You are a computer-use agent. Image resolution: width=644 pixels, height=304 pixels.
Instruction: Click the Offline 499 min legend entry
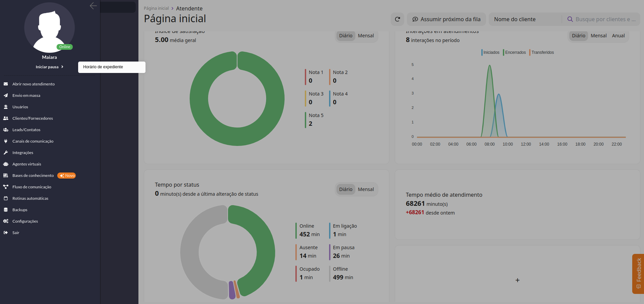coord(342,273)
